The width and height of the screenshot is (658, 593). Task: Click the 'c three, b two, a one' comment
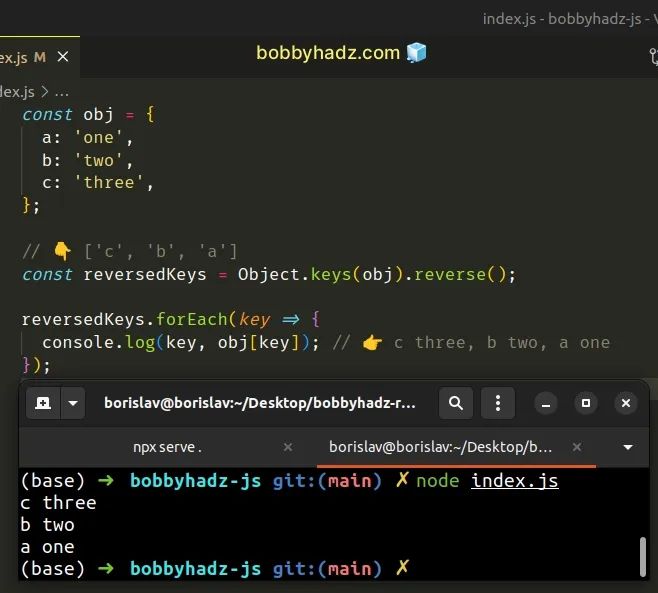coord(501,343)
